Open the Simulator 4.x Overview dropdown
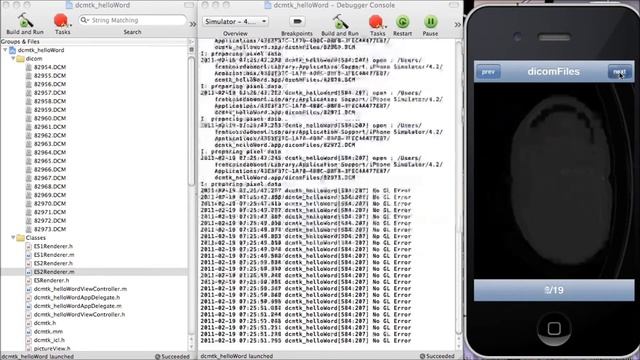 tap(235, 21)
